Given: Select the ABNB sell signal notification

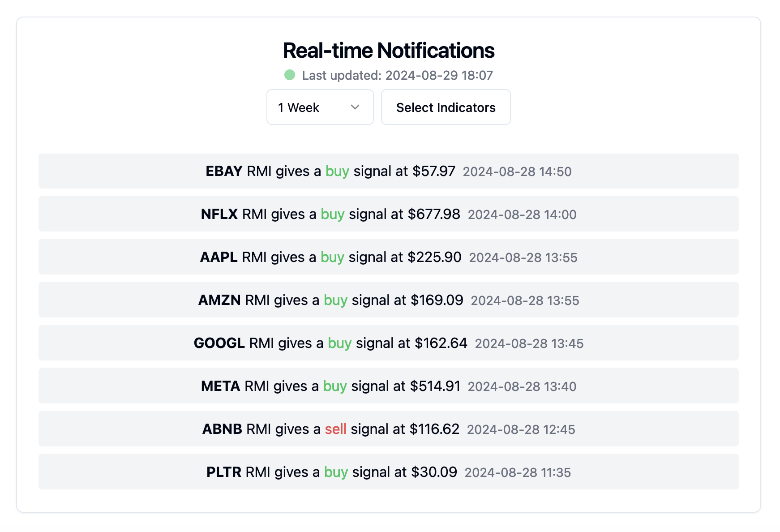Looking at the screenshot, I should tap(389, 429).
